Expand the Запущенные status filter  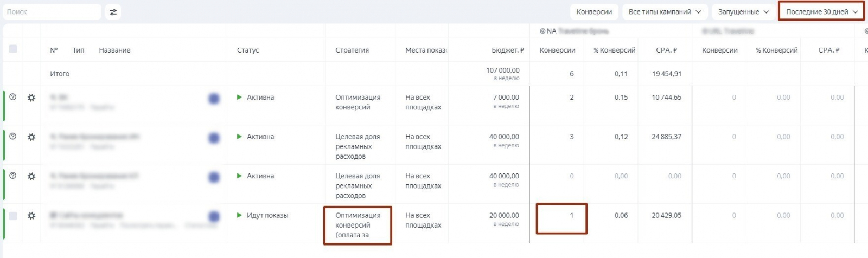click(x=743, y=12)
